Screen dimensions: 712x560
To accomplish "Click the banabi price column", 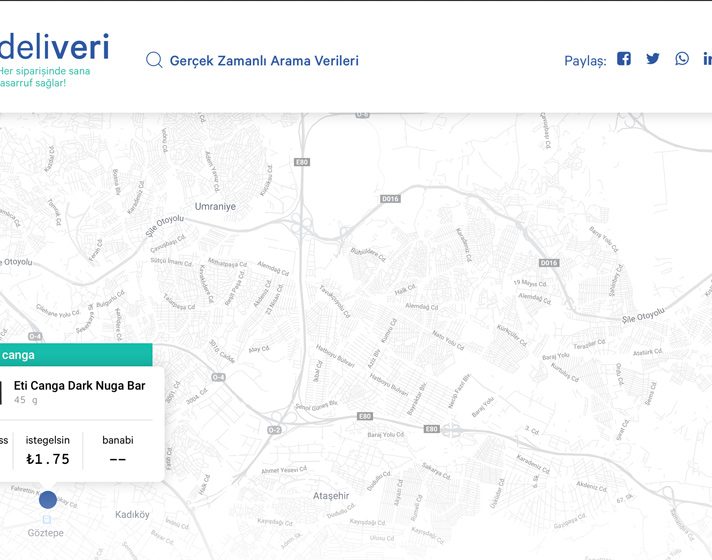I will [118, 450].
